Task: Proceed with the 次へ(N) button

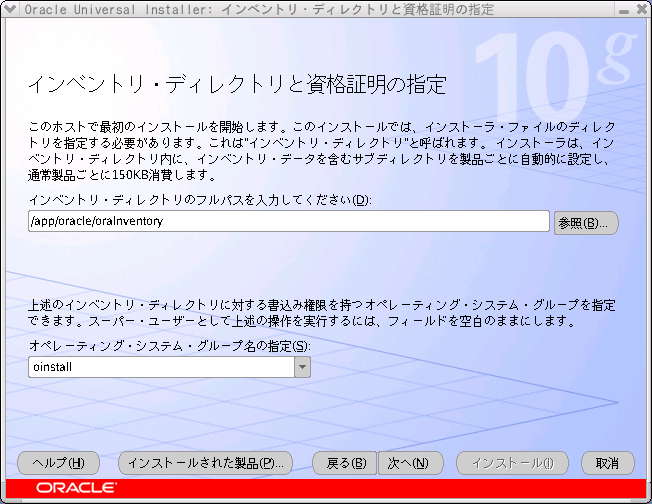Action: click(x=410, y=463)
